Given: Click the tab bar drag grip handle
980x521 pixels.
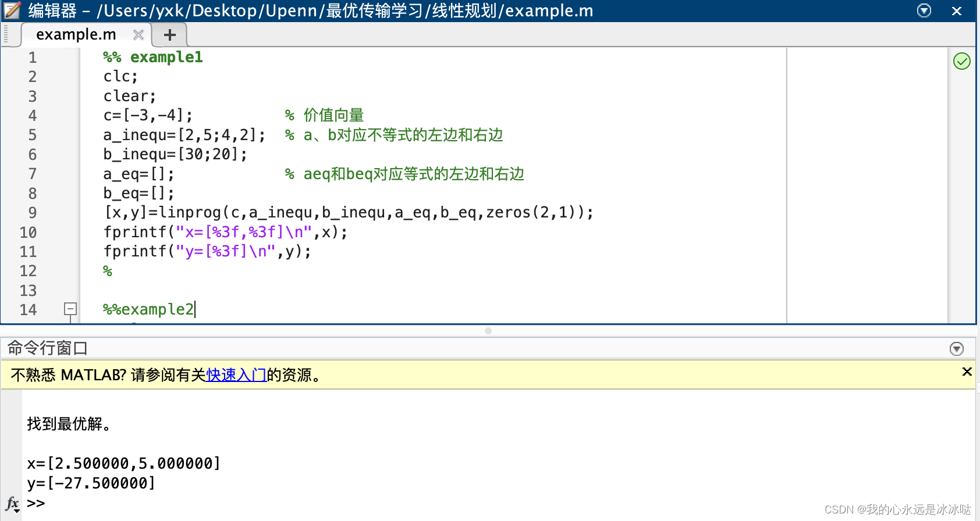Looking at the screenshot, I should pyautogui.click(x=6, y=34).
